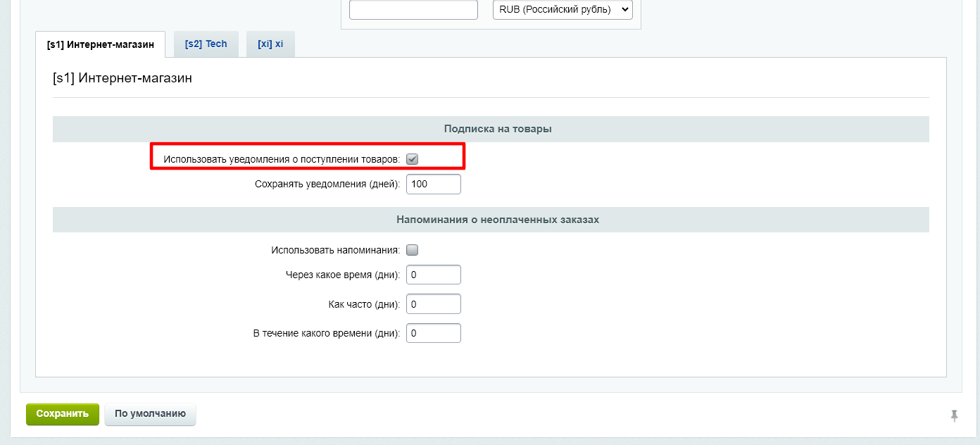
Task: Click the 'Использовать напоминания:' label text
Action: click(x=335, y=250)
